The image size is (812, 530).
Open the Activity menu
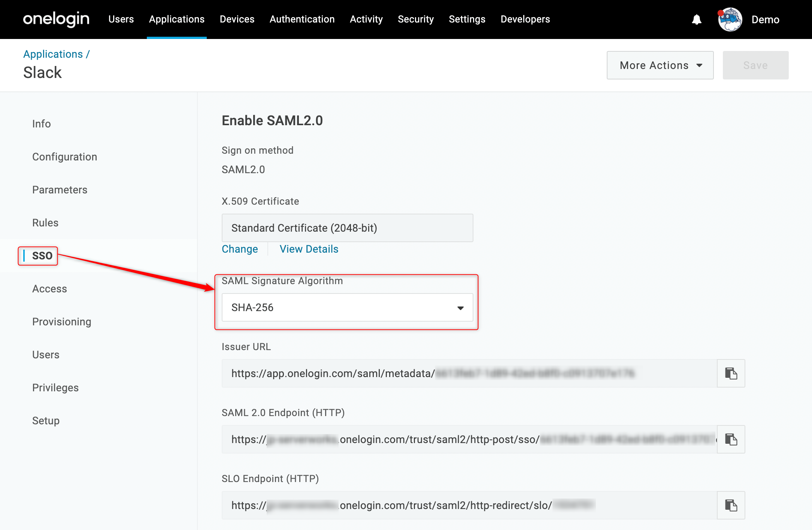click(x=366, y=19)
